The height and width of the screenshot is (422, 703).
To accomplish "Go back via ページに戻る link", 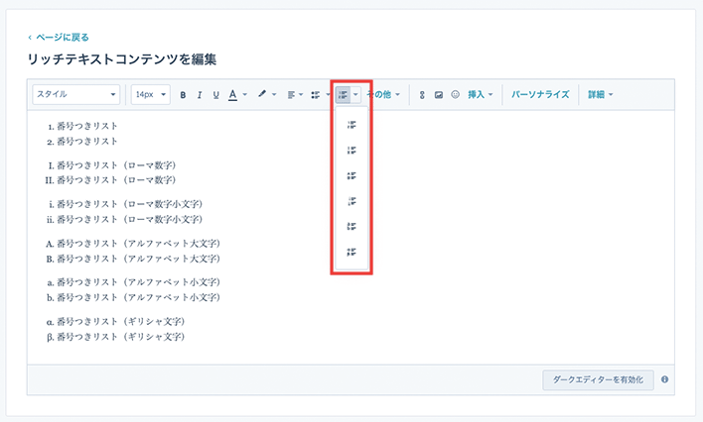I will tap(58, 37).
